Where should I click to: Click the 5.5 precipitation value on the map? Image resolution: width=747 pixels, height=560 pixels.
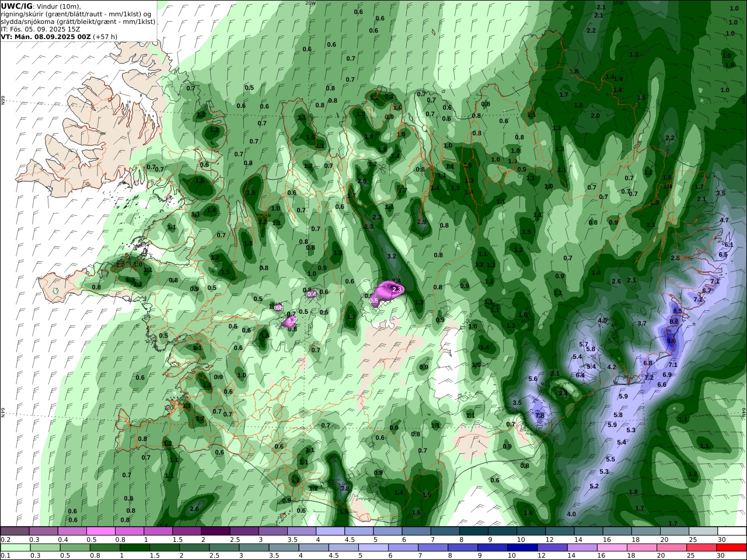click(x=610, y=460)
